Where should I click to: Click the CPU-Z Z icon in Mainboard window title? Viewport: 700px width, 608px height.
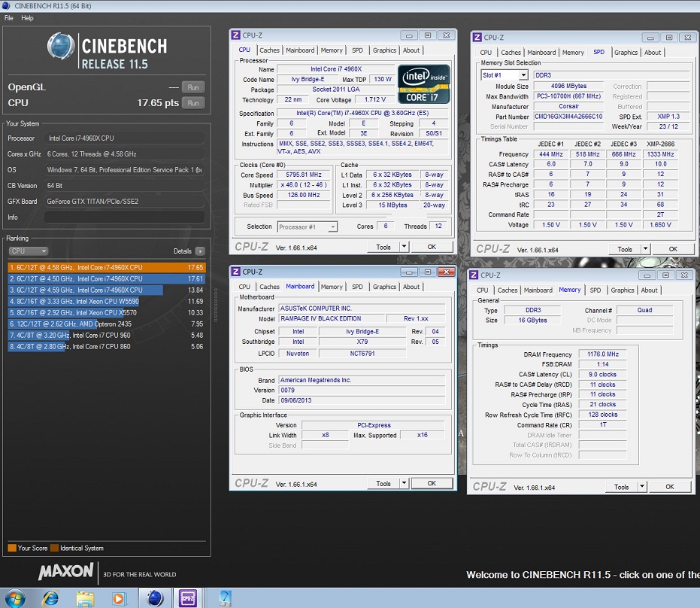pyautogui.click(x=236, y=272)
